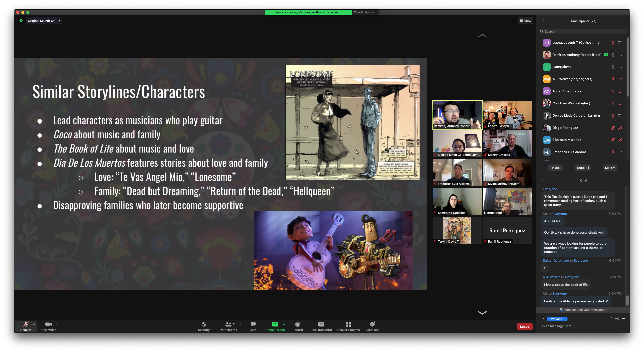Click the green Share Screen icon
The width and height of the screenshot is (644, 352).
(275, 324)
